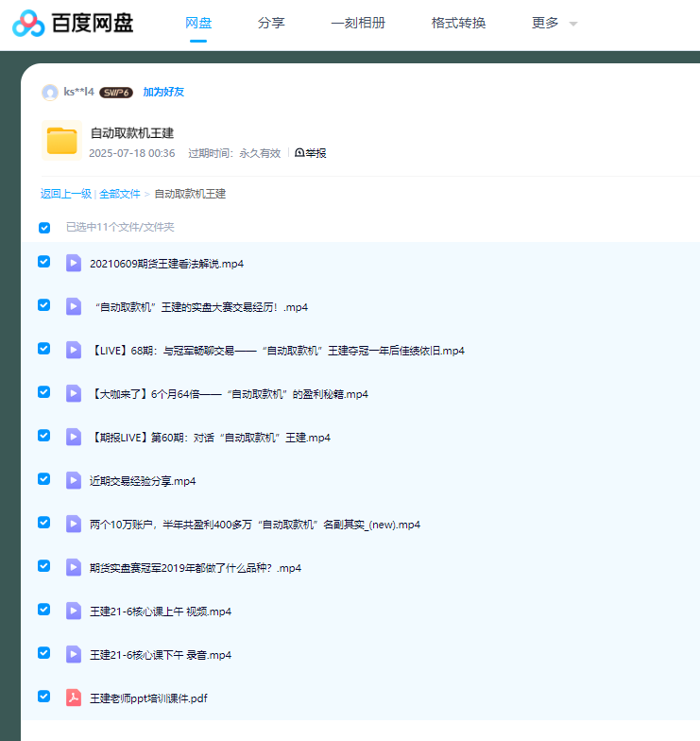Viewport: 700px width, 741px height.
Task: Click the 举报 report link
Action: [316, 153]
